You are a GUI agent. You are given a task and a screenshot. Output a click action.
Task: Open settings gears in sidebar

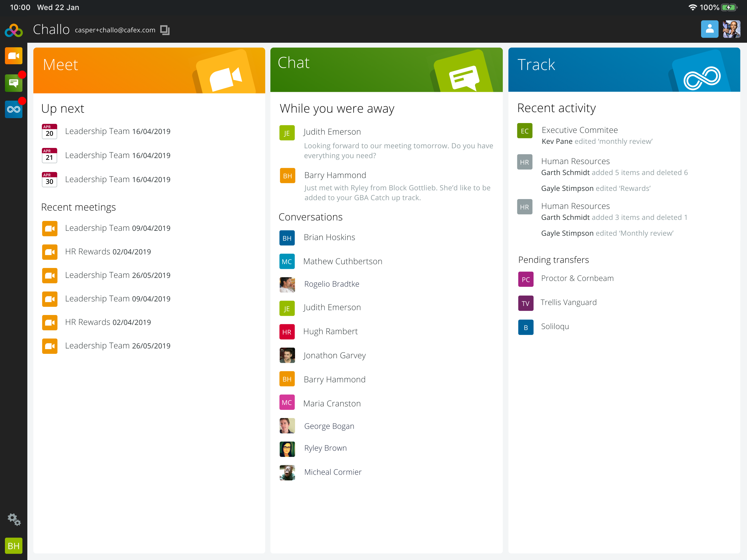14,519
